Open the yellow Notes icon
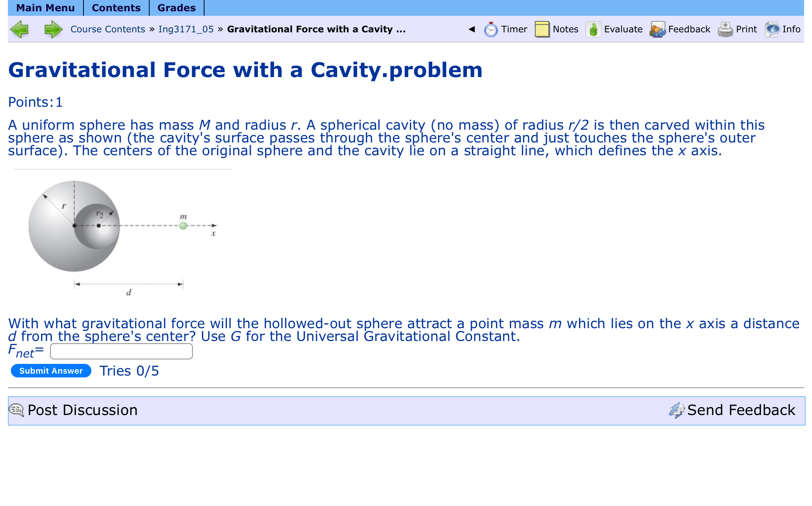This screenshot has width=812, height=506. (542, 29)
